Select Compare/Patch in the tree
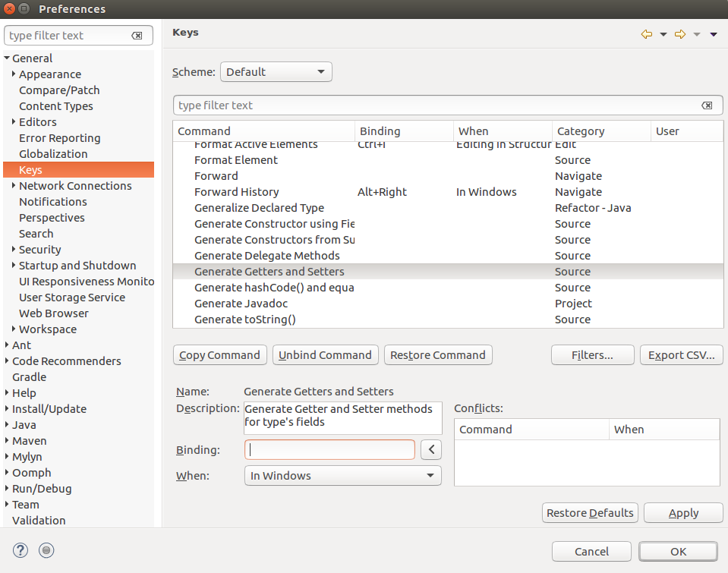The image size is (728, 573). pyautogui.click(x=59, y=90)
